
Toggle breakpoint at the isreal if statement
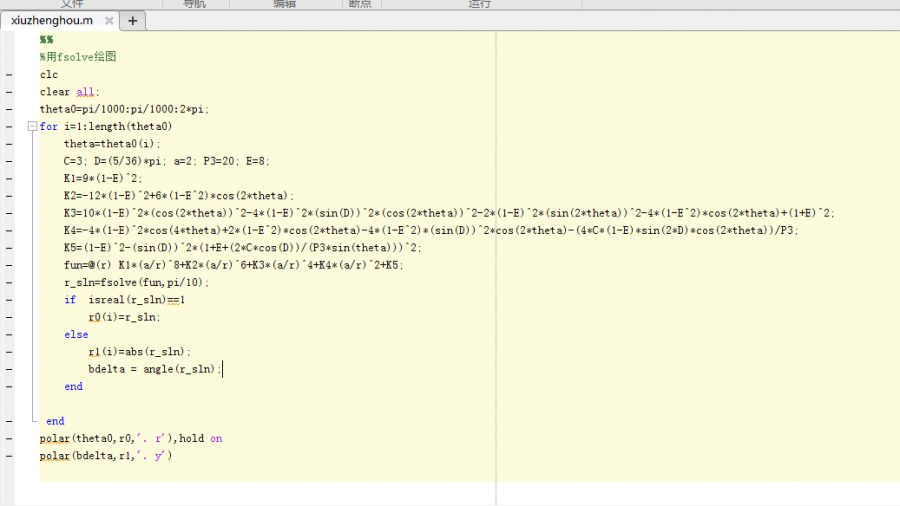tap(9, 300)
